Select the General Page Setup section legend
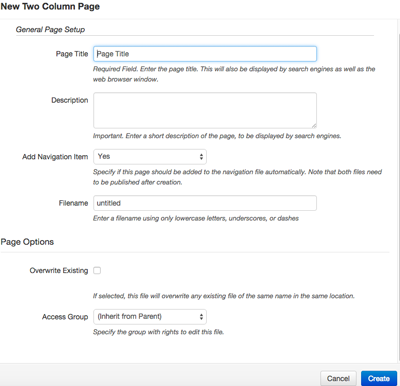The image size is (400, 386). point(50,29)
